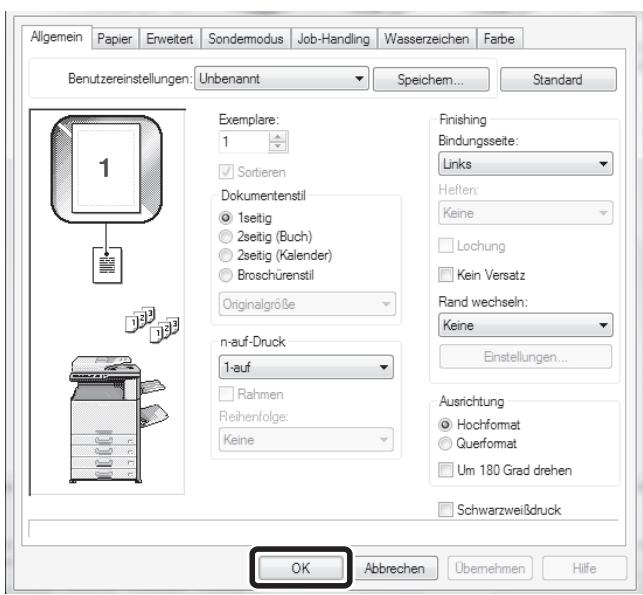Open the Originalgröße dropdown

[307, 304]
